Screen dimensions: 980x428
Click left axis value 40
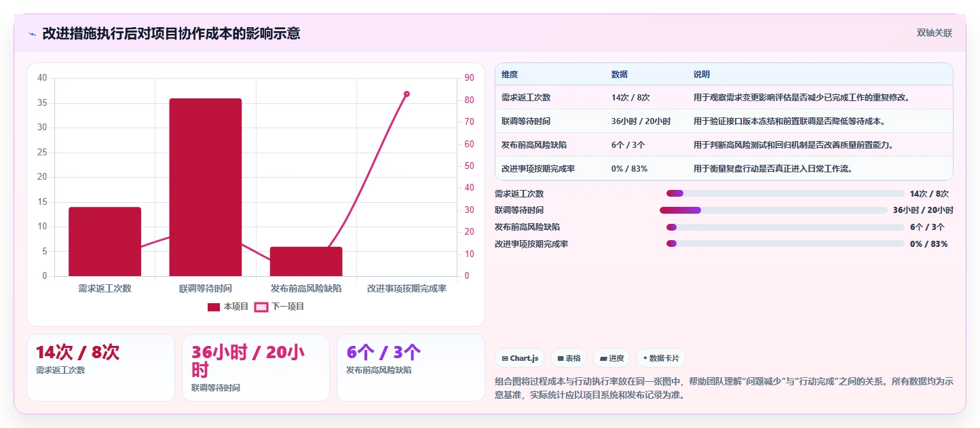click(42, 78)
